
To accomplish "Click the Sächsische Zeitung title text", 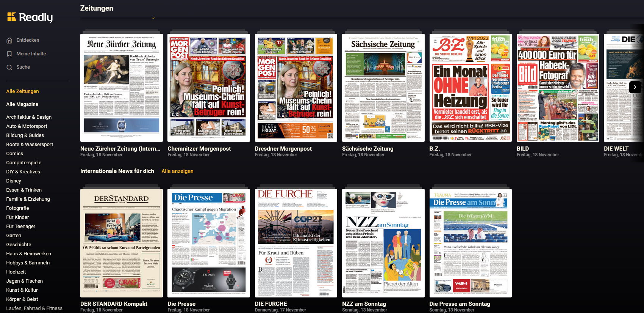I will click(368, 149).
